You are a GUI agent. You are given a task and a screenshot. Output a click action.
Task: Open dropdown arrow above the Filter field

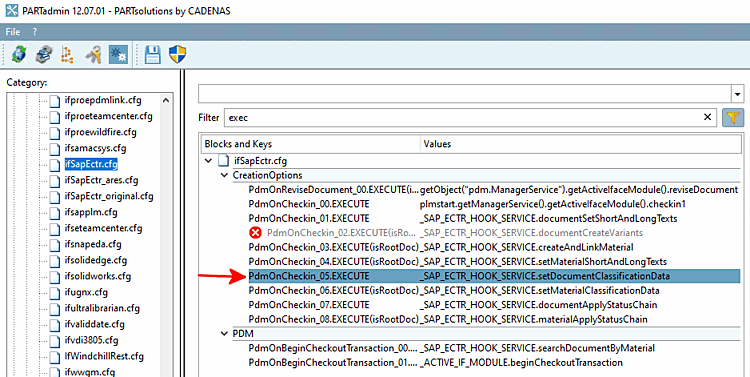[738, 94]
